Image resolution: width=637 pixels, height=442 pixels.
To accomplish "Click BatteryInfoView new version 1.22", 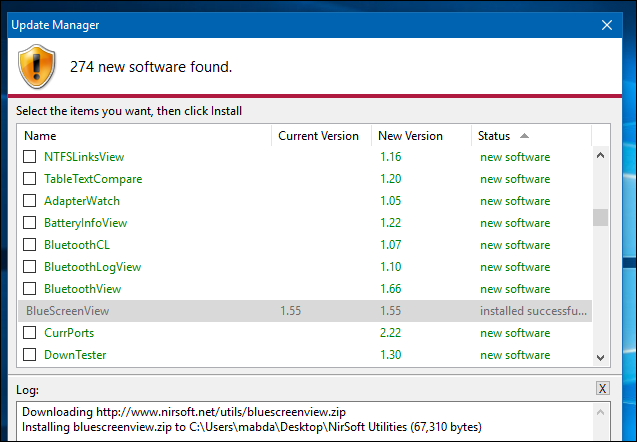I will coord(391,223).
